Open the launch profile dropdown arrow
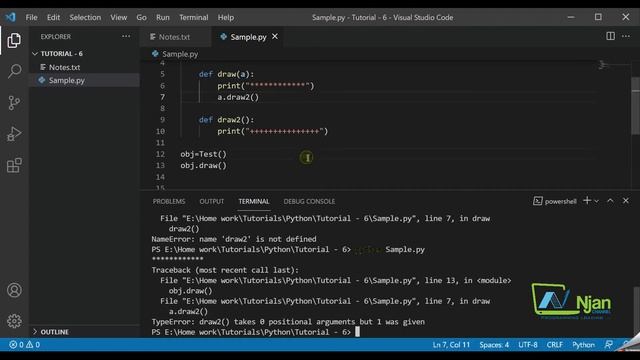This screenshot has width=640, height=360. coord(597,201)
